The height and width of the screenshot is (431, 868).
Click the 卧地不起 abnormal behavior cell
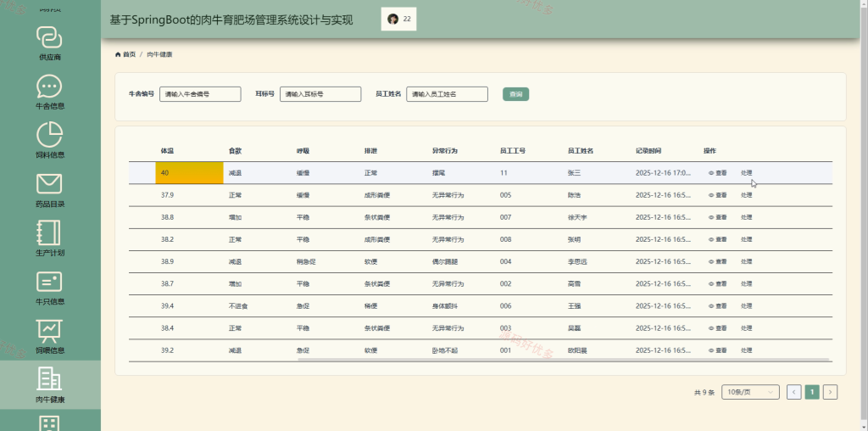[x=445, y=350]
